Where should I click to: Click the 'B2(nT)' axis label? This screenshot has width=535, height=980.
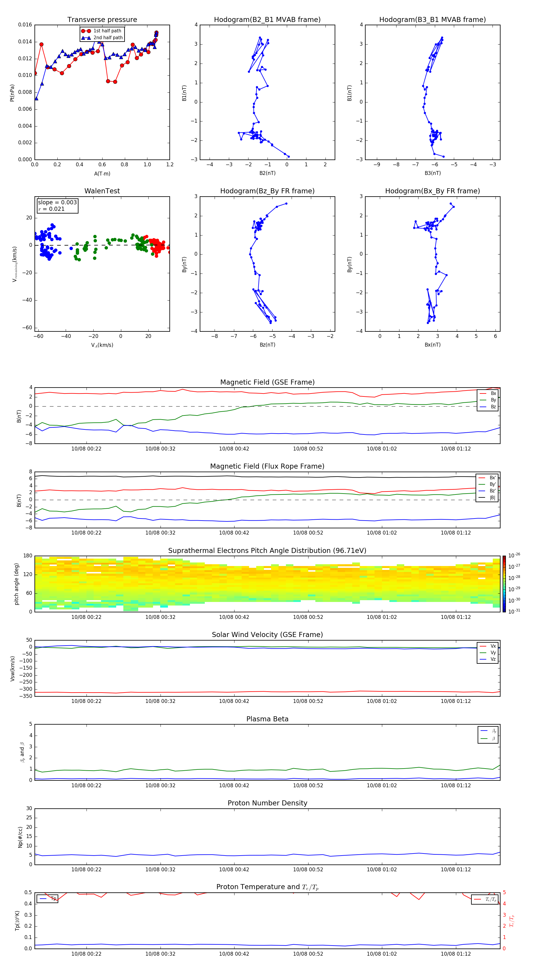(267, 173)
